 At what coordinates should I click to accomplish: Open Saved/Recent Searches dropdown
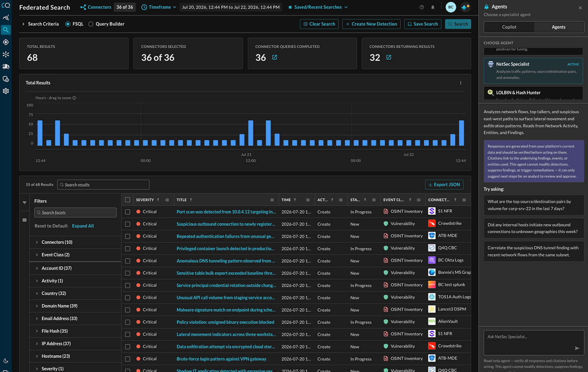(x=318, y=7)
